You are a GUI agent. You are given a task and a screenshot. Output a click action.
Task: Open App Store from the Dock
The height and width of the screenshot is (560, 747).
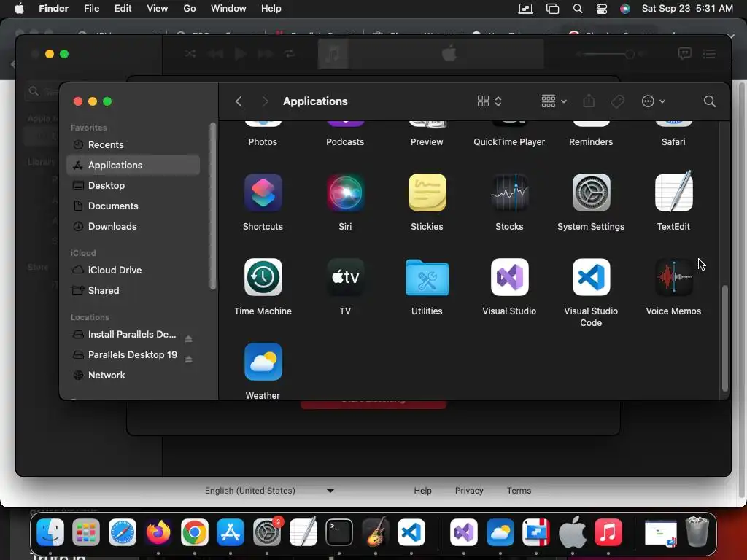231,532
